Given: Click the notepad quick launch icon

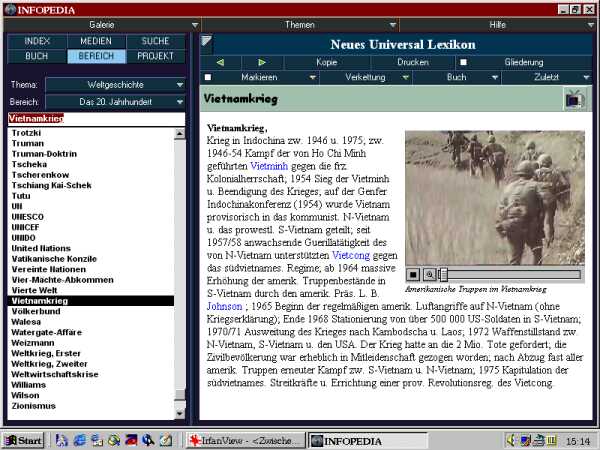Looking at the screenshot, I should (x=166, y=440).
